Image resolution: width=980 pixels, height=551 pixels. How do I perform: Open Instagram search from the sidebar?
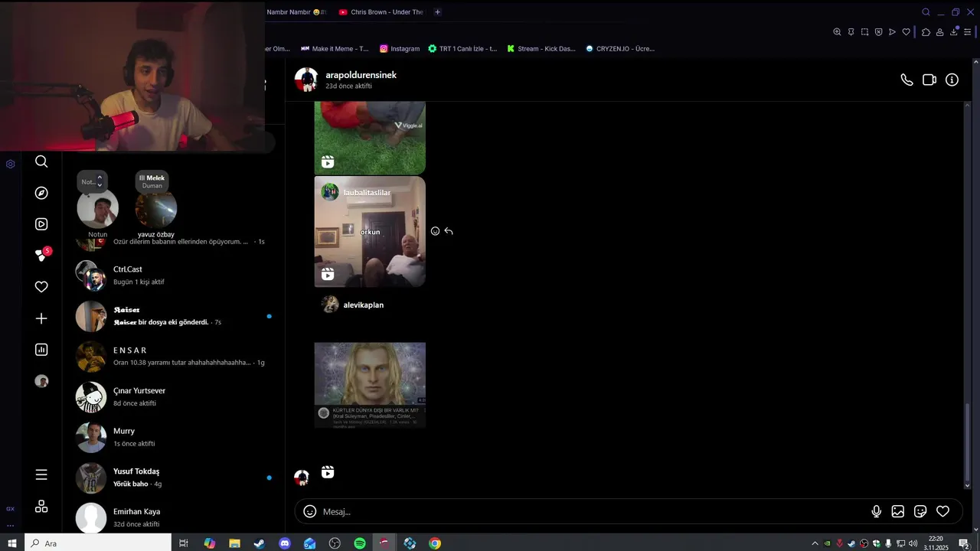(41, 161)
